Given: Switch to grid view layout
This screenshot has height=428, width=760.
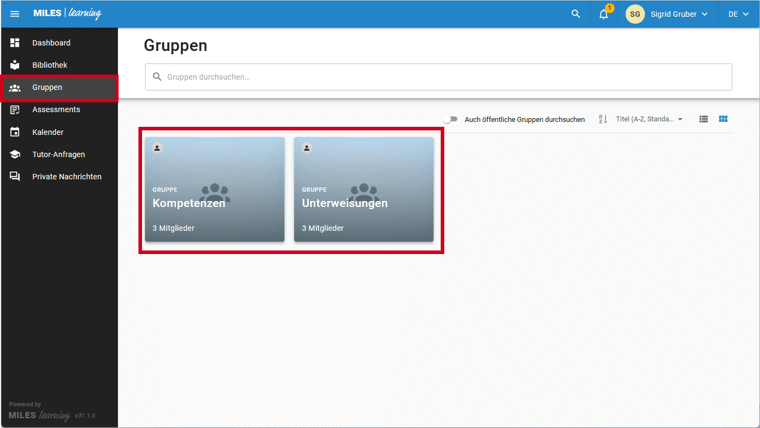Looking at the screenshot, I should (x=723, y=119).
